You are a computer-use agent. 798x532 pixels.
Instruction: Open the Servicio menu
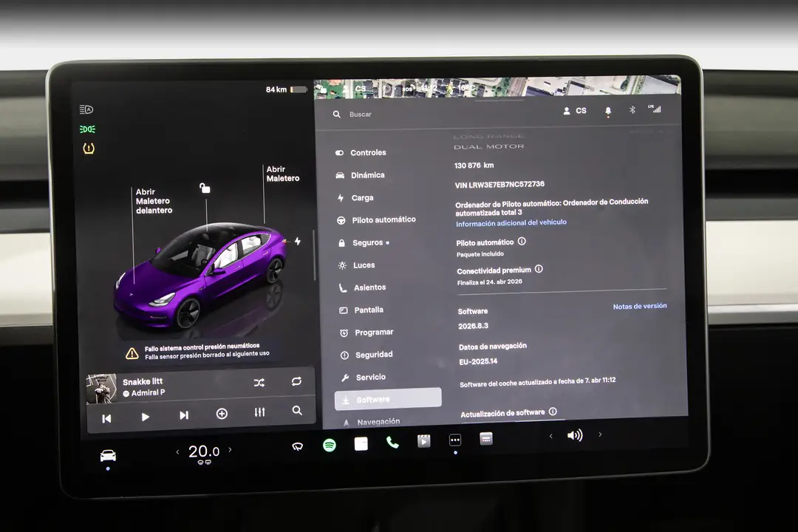pyautogui.click(x=364, y=378)
